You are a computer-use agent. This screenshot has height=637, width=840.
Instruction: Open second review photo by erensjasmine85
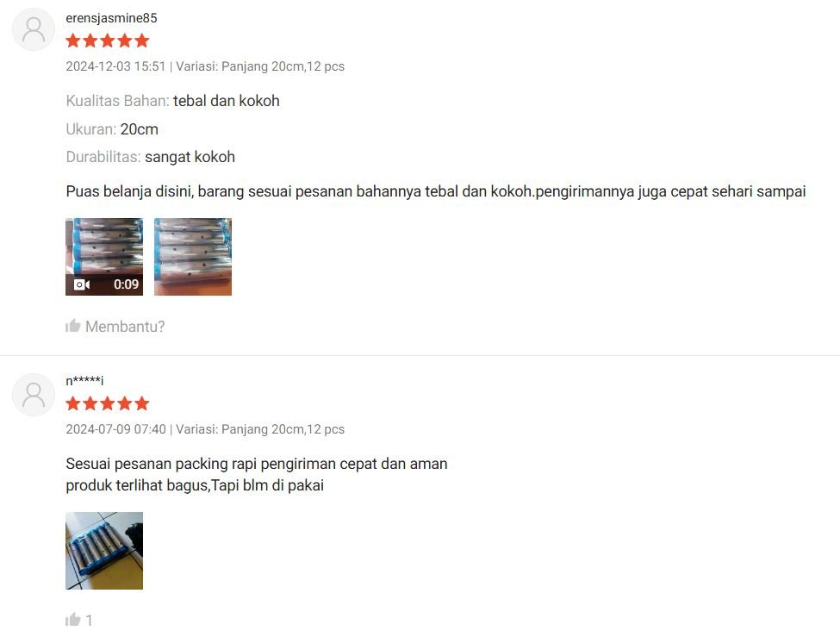coord(193,257)
